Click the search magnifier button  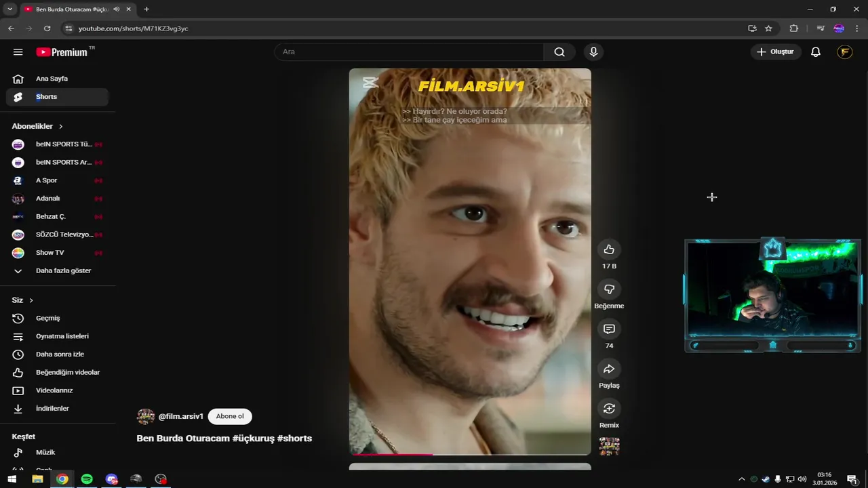pos(559,52)
